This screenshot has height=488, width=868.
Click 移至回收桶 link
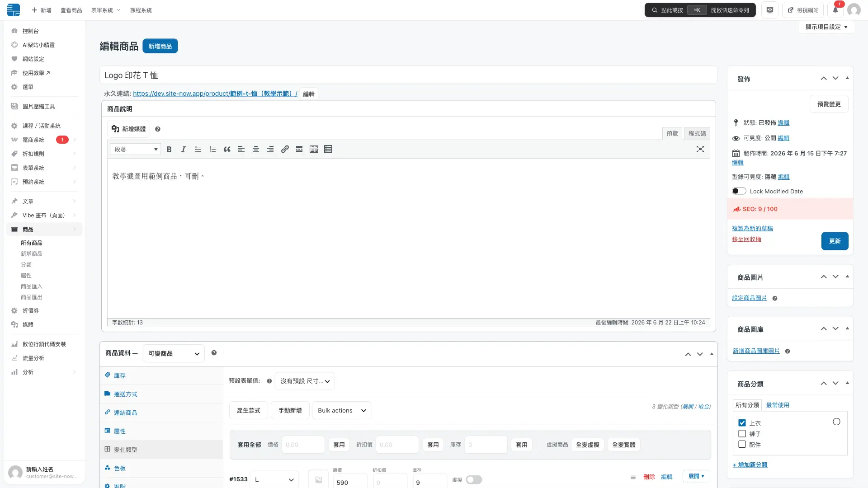point(746,239)
